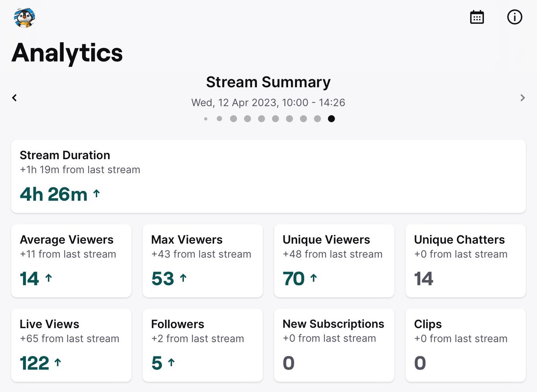Select the last black pagination dot
This screenshot has width=537, height=392.
331,119
